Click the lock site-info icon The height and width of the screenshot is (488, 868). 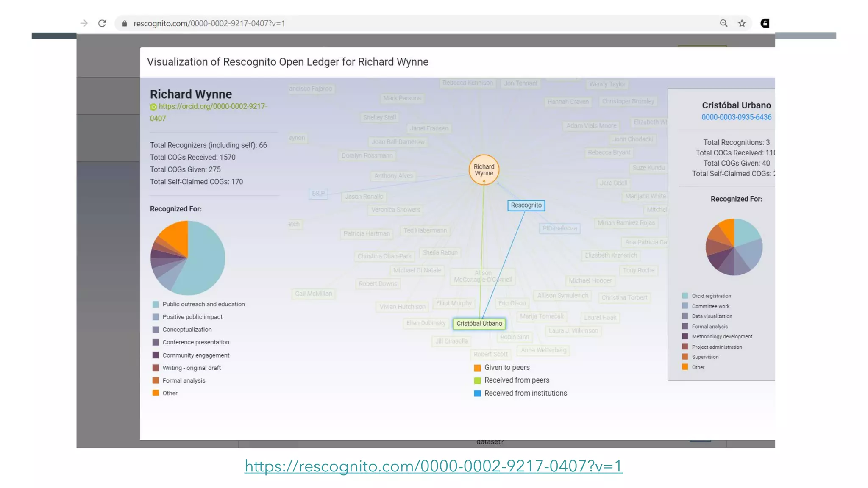coord(125,23)
